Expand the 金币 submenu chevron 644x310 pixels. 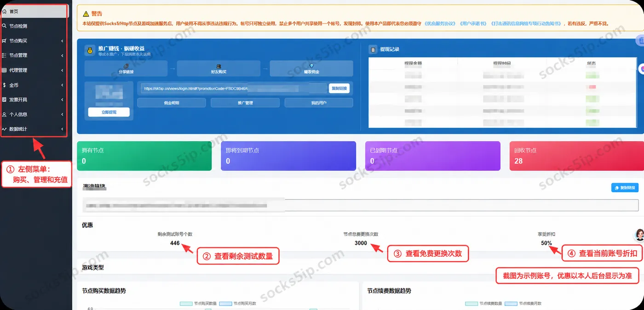coord(62,85)
